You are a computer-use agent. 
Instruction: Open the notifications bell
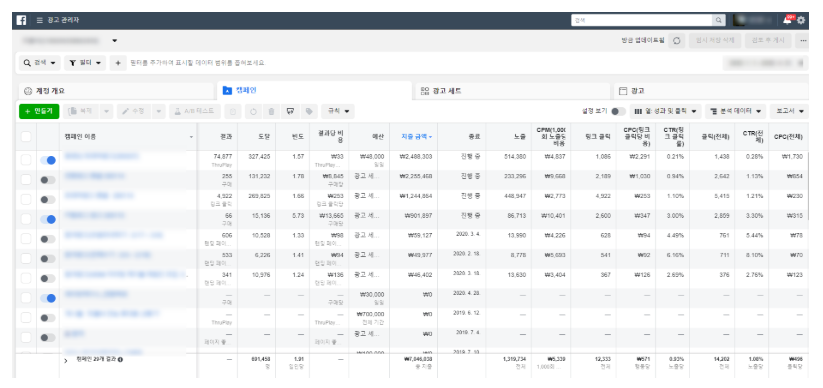click(787, 20)
